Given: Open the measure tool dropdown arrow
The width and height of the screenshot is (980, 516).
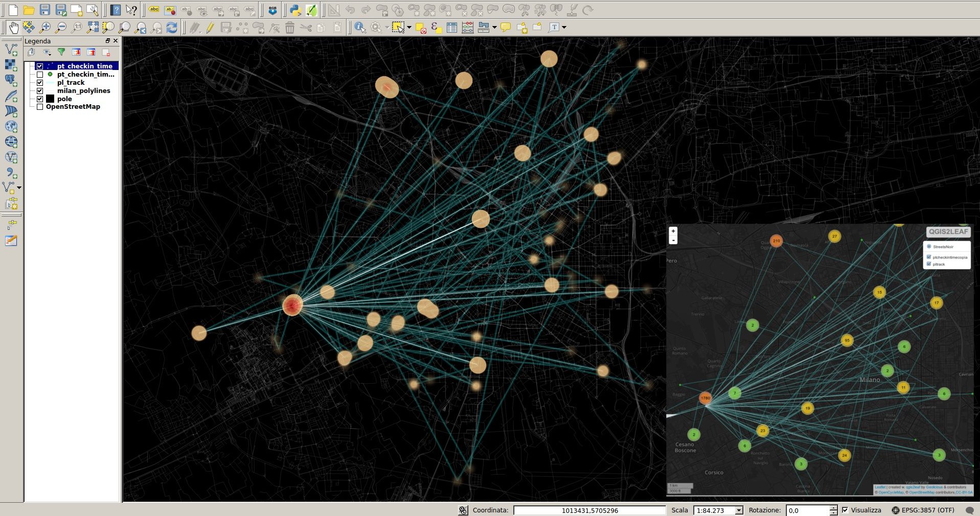Looking at the screenshot, I should tap(494, 27).
